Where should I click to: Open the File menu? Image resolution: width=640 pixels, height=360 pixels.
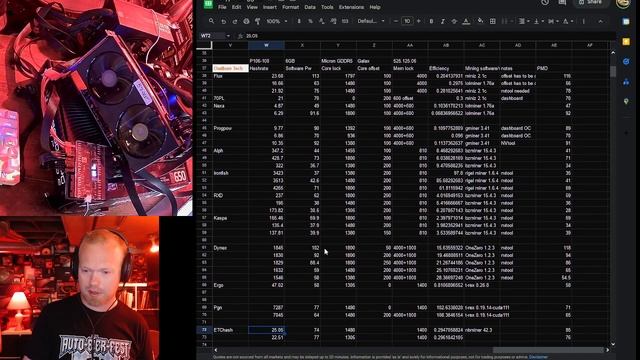(222, 7)
